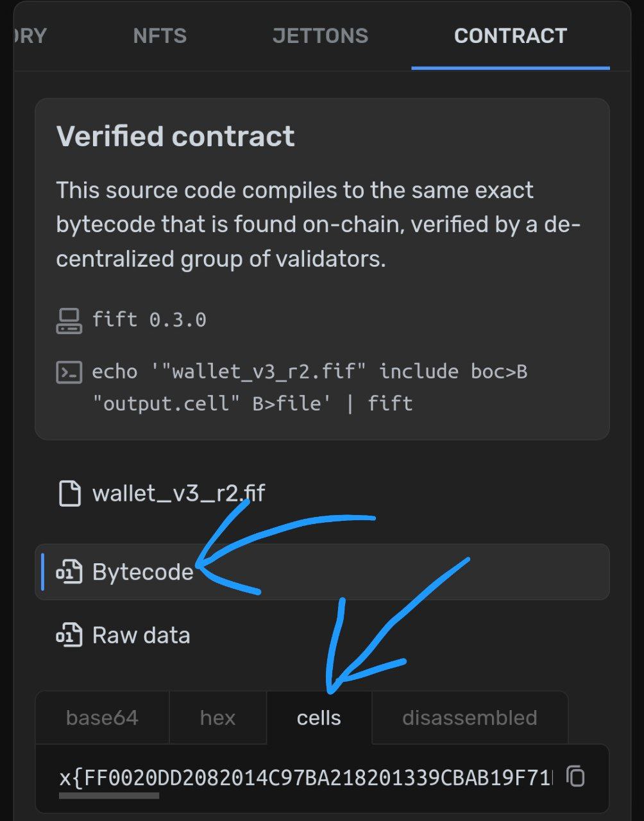The height and width of the screenshot is (821, 644).
Task: Click the terminal prompt icon beside the echo command
Action: coord(69,372)
